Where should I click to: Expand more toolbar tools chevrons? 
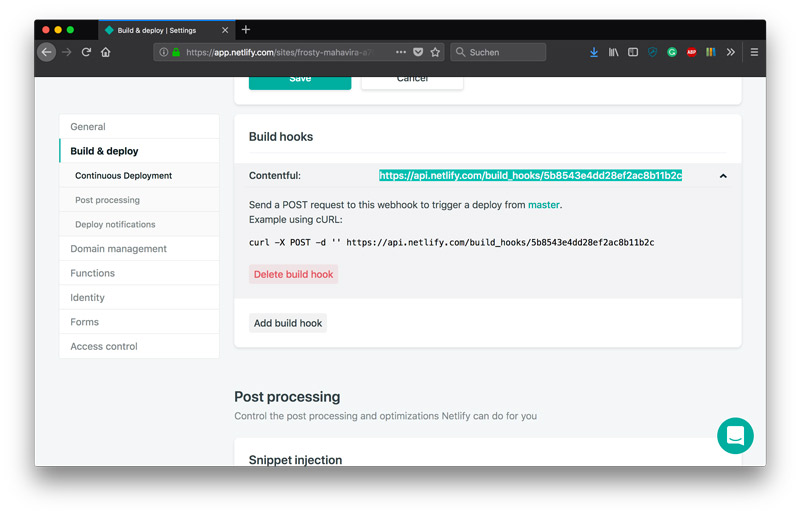(731, 52)
